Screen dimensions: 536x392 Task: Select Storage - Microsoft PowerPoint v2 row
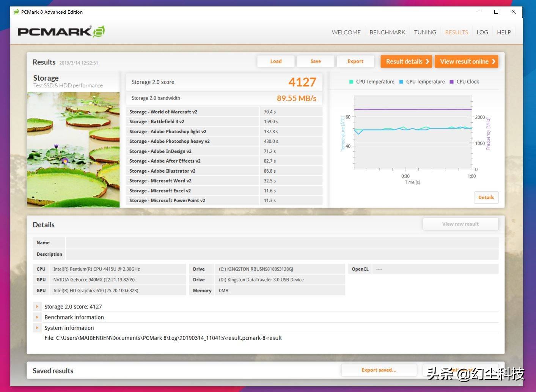[224, 200]
